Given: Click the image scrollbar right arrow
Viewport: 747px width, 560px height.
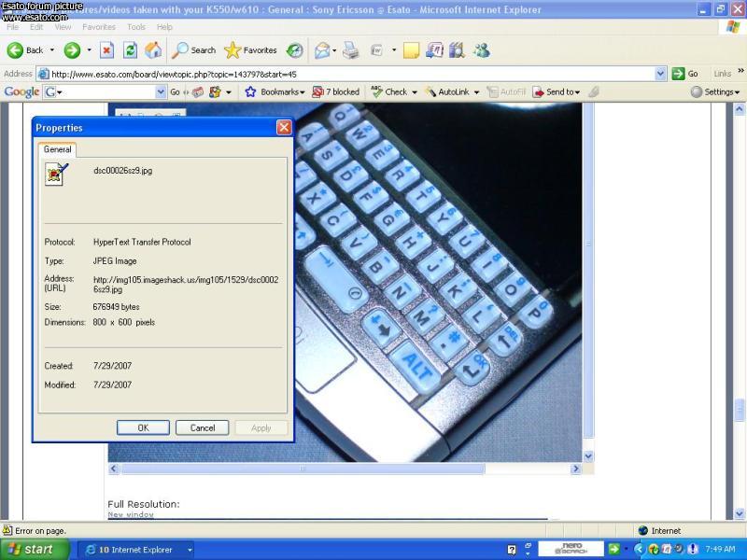Looking at the screenshot, I should point(575,469).
